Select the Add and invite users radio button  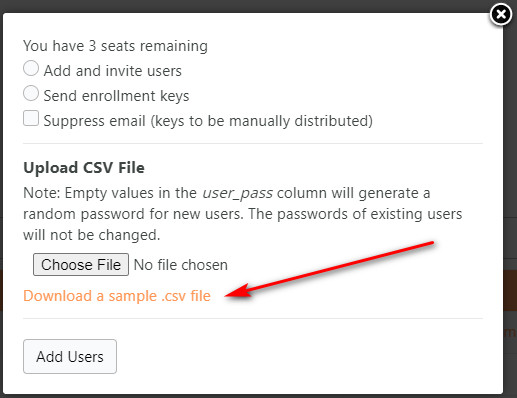(x=31, y=68)
